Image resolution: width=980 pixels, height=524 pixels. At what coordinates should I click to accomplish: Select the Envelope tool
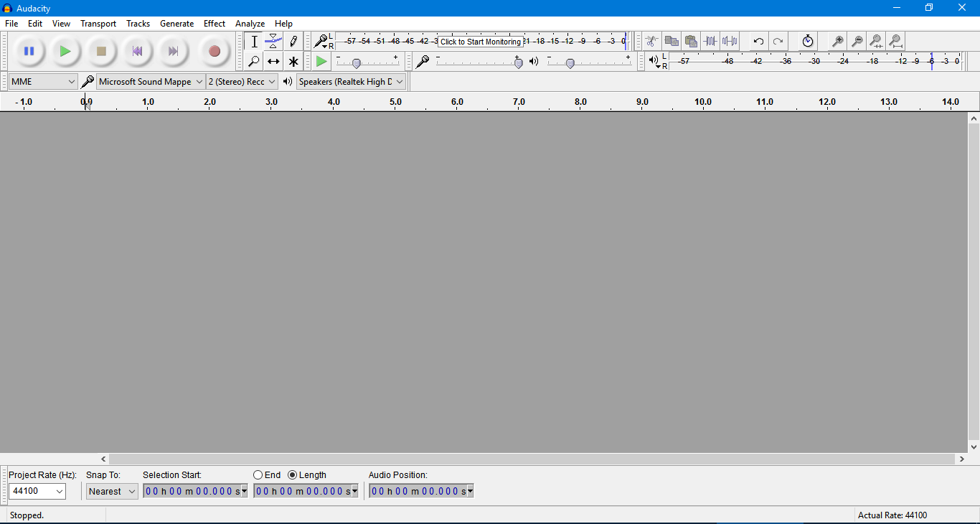pos(273,42)
